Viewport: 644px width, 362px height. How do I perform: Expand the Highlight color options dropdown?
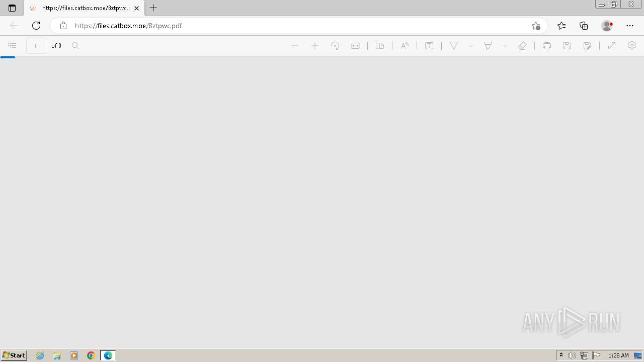pyautogui.click(x=505, y=46)
